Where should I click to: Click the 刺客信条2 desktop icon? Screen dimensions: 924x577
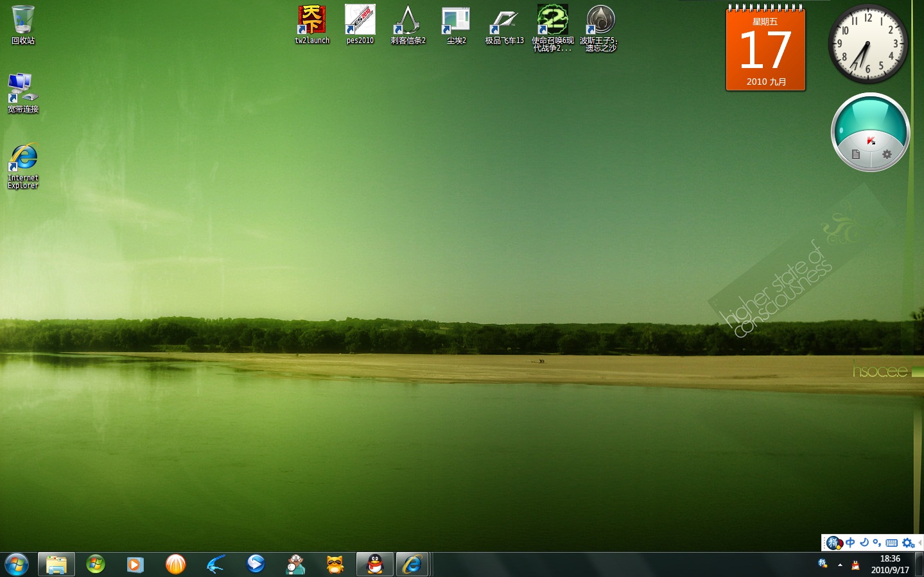pyautogui.click(x=408, y=23)
